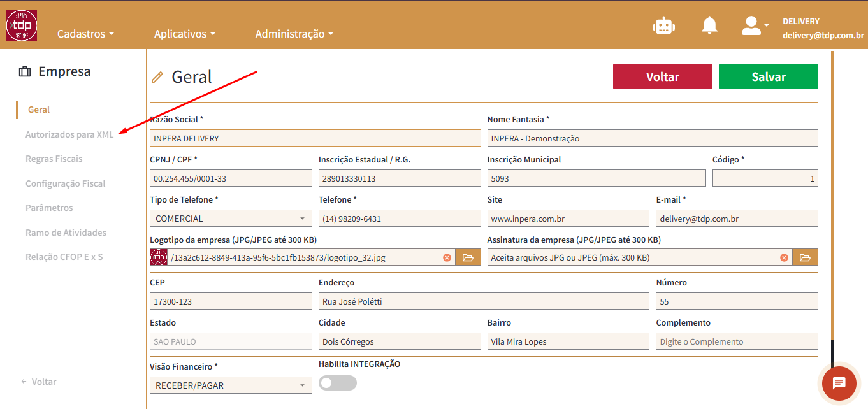This screenshot has width=868, height=409.
Task: Open Ramo de Atividades section
Action: tap(66, 233)
